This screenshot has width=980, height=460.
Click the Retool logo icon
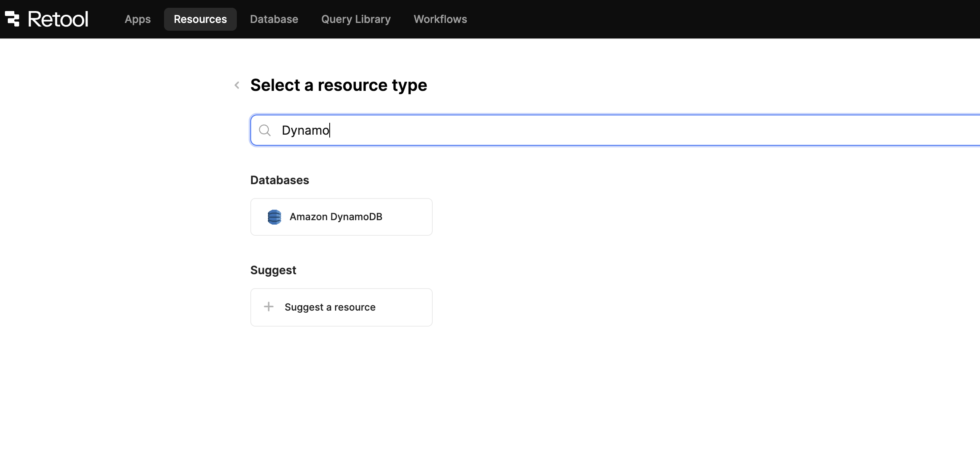click(x=12, y=19)
